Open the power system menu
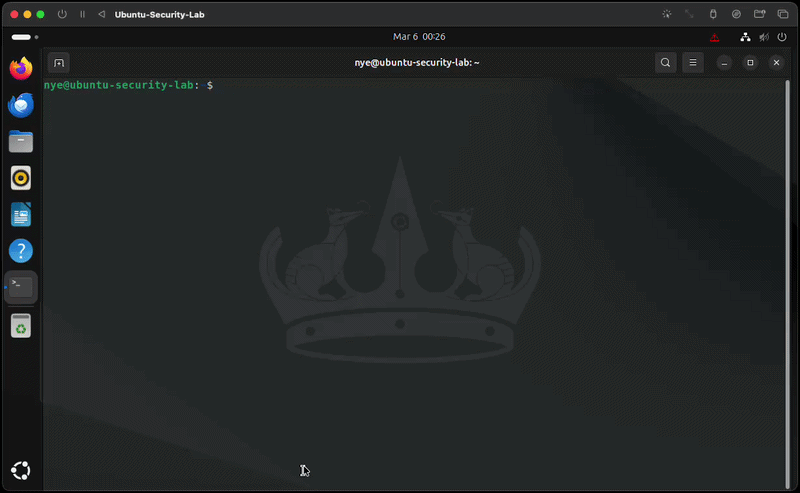Image resolution: width=800 pixels, height=493 pixels. pyautogui.click(x=781, y=37)
